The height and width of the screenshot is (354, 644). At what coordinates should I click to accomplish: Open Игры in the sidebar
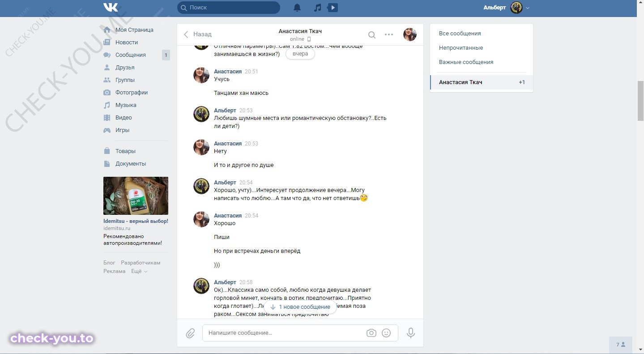[x=122, y=130]
